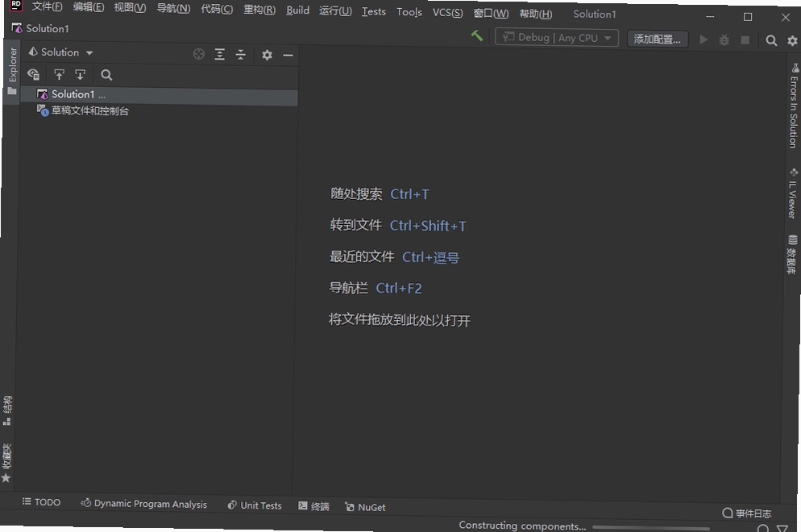Click the show all files icon in Explorer toolbar
This screenshot has height=532, width=801.
(x=34, y=75)
